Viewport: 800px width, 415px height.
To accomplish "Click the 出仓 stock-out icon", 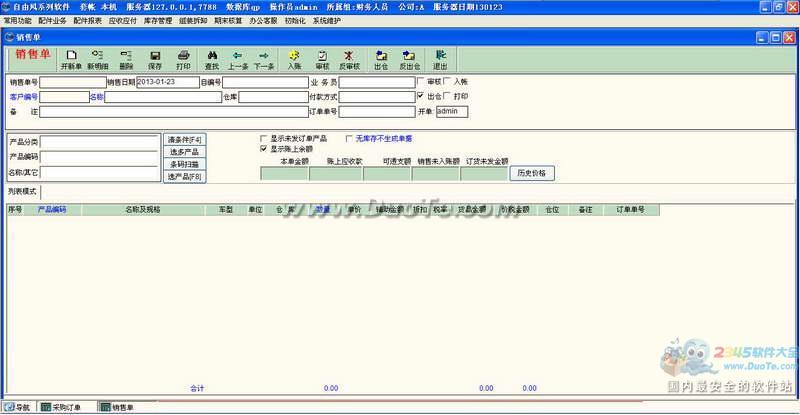I will click(x=381, y=55).
